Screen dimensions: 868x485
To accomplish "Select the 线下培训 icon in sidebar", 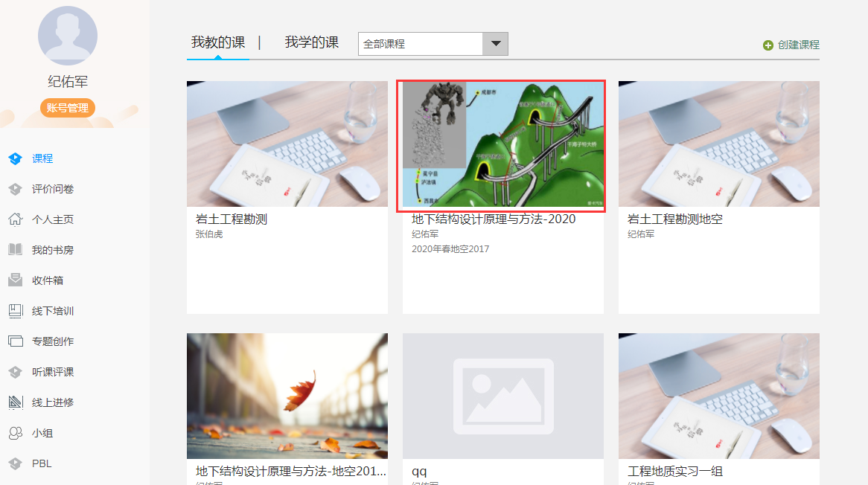I will 15,311.
